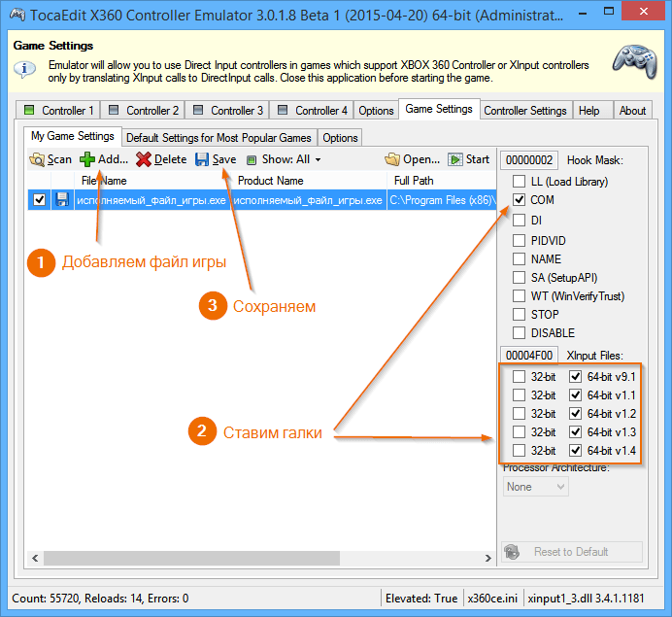
Task: Click the Scan toolbar icon
Action: click(x=37, y=159)
